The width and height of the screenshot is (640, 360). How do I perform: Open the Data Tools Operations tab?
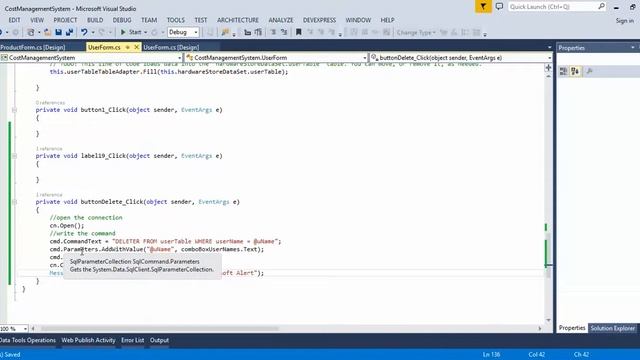pos(28,340)
